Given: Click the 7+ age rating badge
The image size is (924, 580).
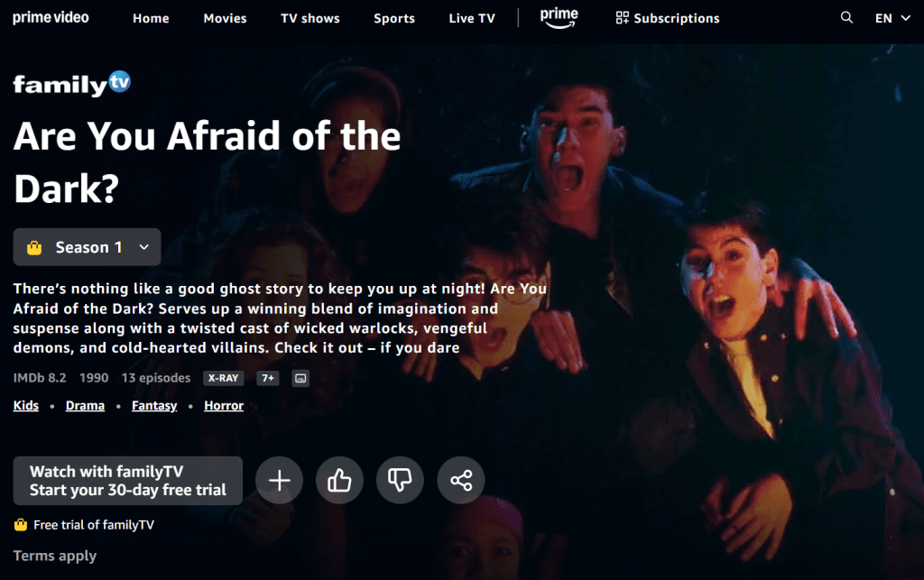Looking at the screenshot, I should click(268, 378).
